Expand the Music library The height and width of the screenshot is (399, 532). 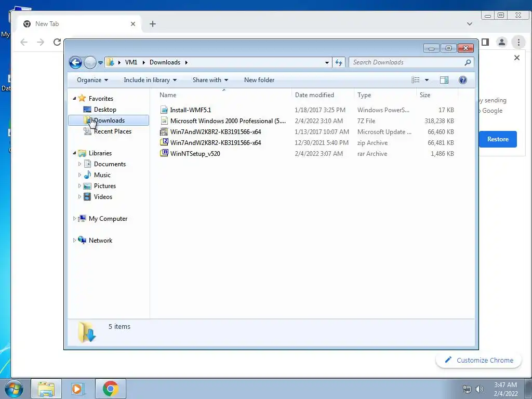pos(79,175)
